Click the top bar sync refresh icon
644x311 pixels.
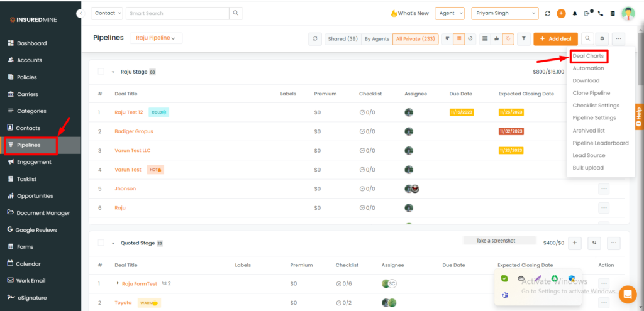click(x=548, y=13)
